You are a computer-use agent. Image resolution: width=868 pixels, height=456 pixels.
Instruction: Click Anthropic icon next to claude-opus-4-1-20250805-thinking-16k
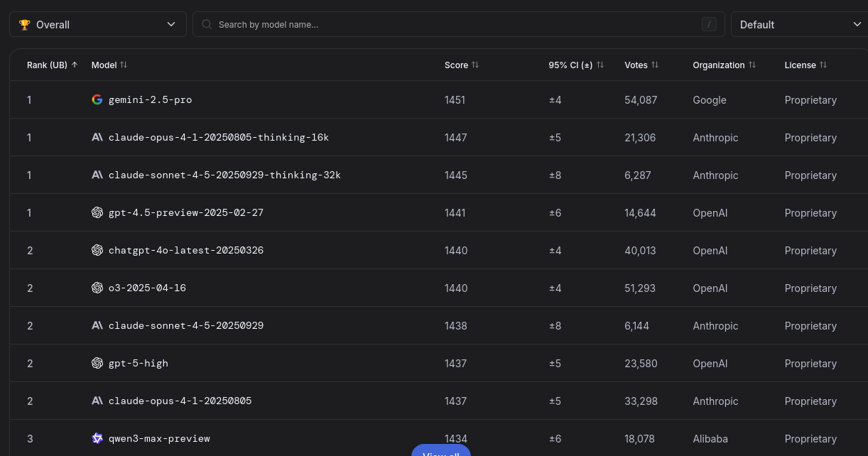coord(97,137)
